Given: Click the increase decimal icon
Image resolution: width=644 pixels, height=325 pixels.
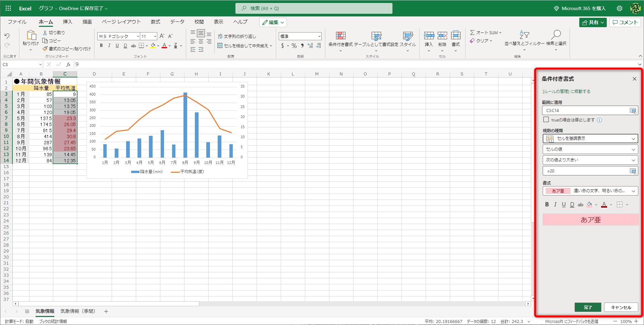Looking at the screenshot, I should coord(310,46).
